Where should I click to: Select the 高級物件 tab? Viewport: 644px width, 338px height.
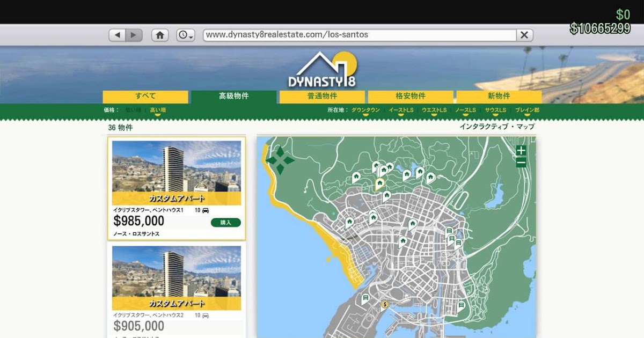[234, 97]
